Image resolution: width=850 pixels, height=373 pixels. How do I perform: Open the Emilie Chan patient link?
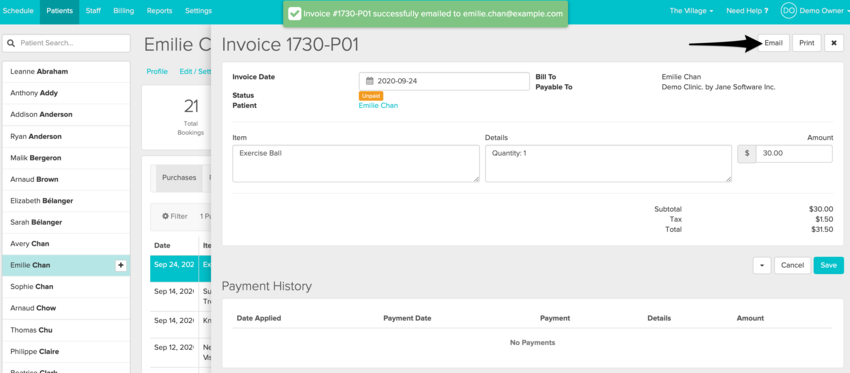click(x=378, y=106)
